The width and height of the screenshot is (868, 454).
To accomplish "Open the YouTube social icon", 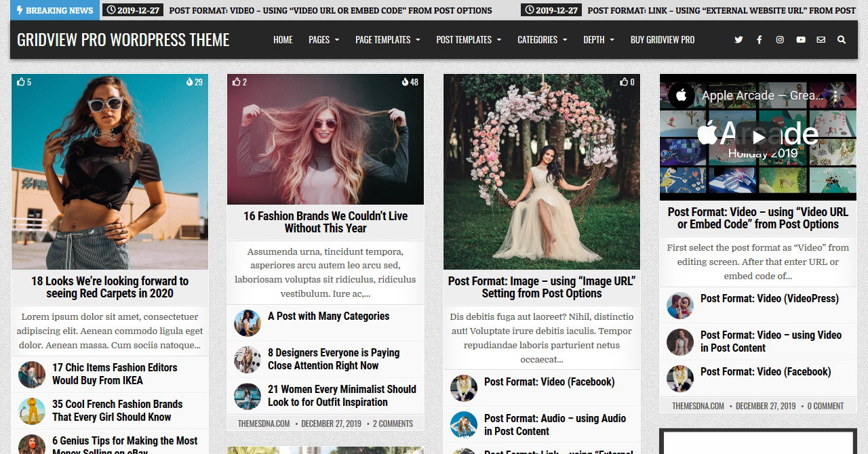I will [801, 40].
